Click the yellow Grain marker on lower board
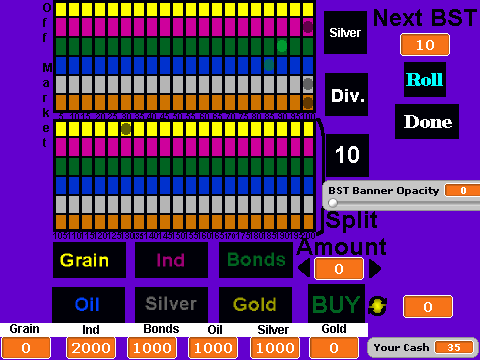Image resolution: width=480 pixels, height=360 pixels. tap(126, 129)
